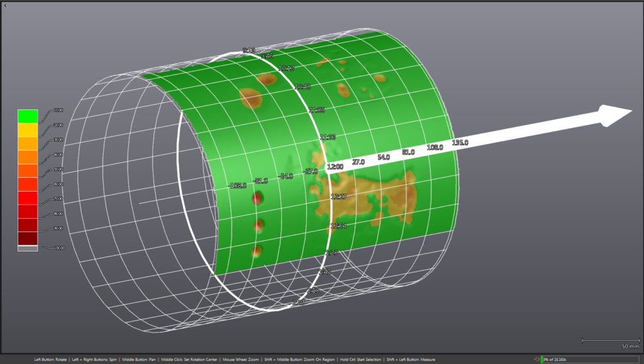Image resolution: width=644 pixels, height=364 pixels.
Task: Click the 12:27 clock position label
Action: coord(338,197)
